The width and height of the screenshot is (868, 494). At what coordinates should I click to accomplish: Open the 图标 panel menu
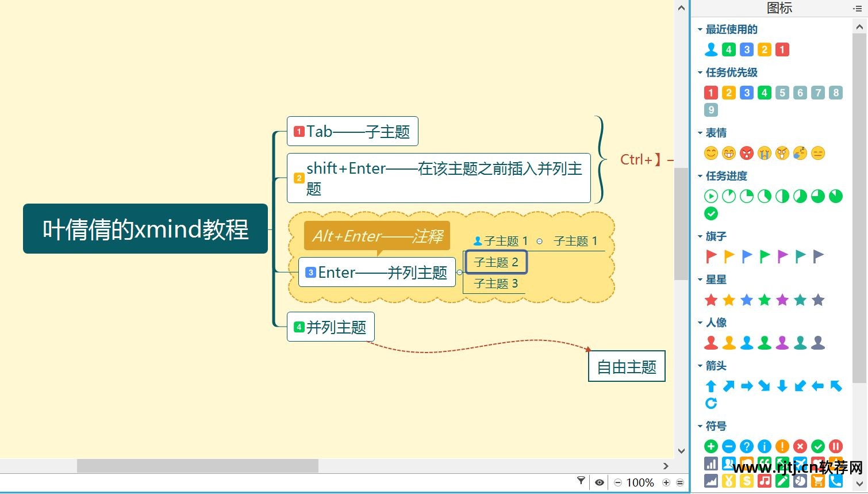coord(857,8)
